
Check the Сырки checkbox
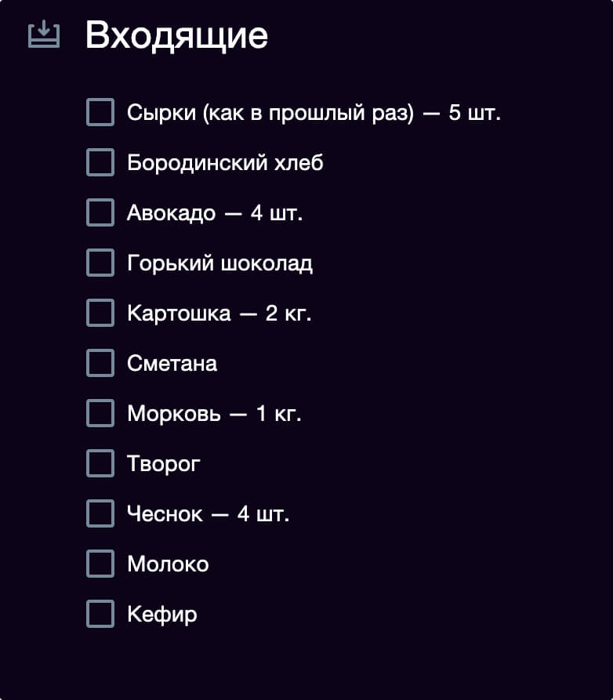pyautogui.click(x=100, y=112)
